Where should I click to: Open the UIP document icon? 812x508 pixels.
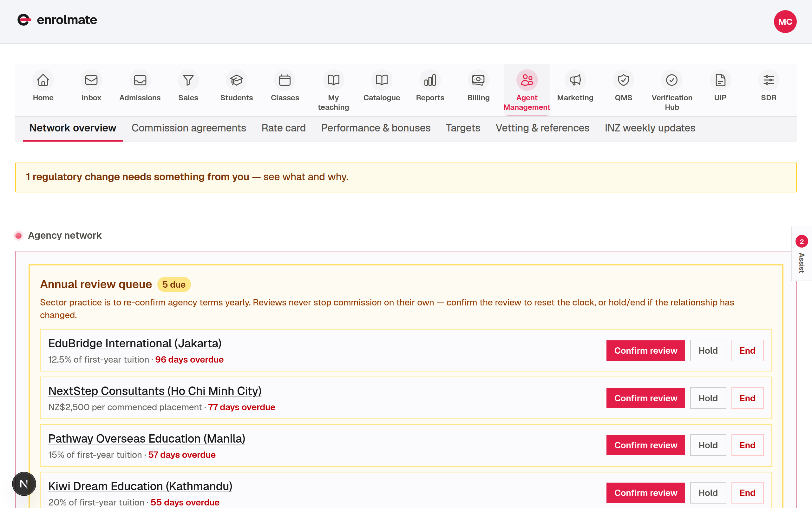(x=720, y=80)
